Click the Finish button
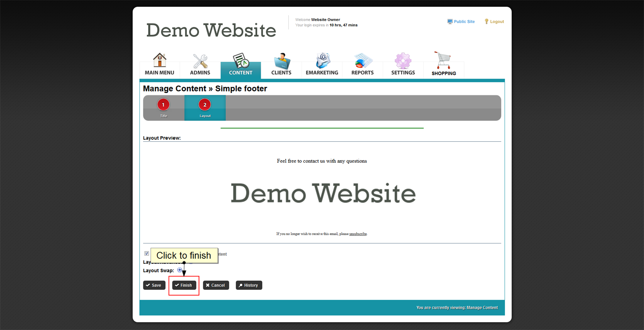The height and width of the screenshot is (330, 644). click(184, 285)
